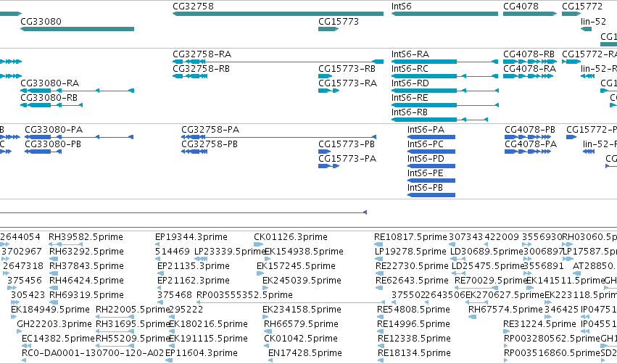Open EST EP19344.3prime
The image size is (617, 364).
(x=191, y=237)
